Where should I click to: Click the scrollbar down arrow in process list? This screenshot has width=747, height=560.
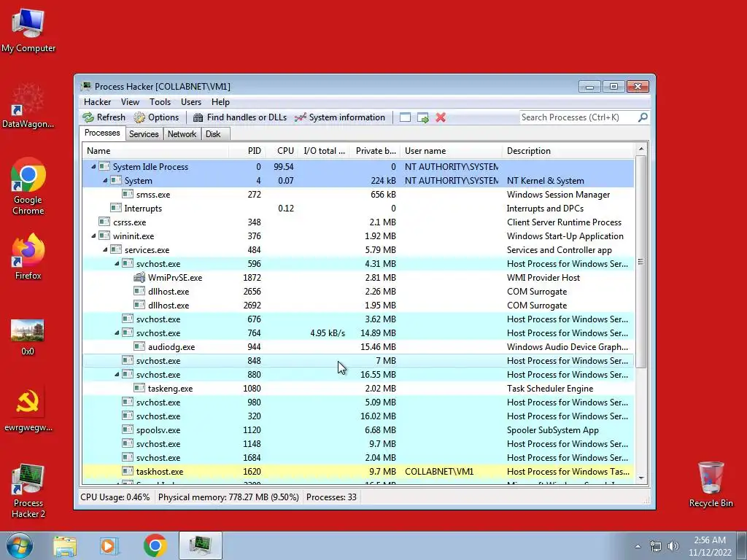pos(640,478)
